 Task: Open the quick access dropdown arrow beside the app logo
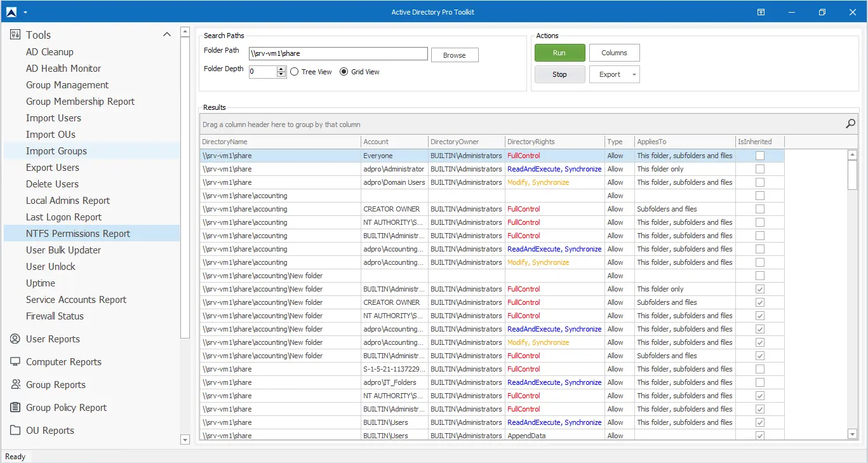(25, 13)
